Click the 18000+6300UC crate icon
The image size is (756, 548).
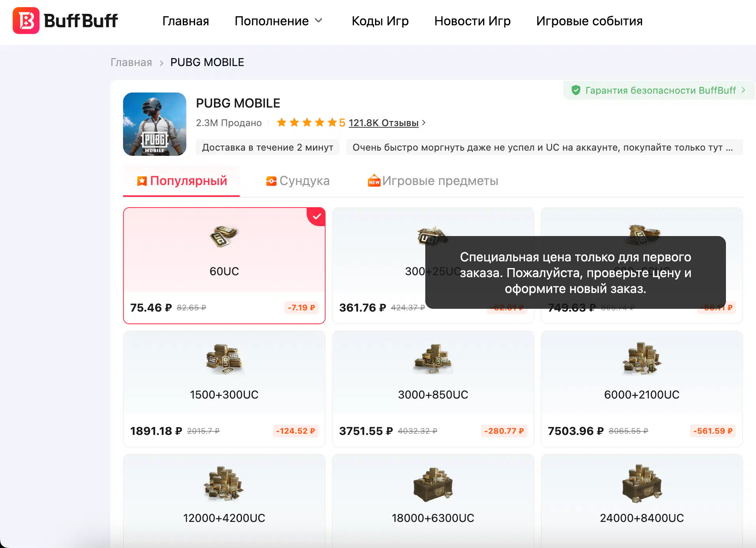click(x=433, y=484)
